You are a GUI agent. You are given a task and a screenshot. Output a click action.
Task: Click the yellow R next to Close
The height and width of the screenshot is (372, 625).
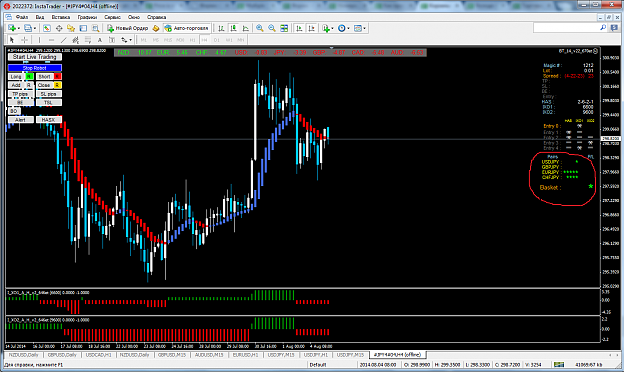pos(58,85)
